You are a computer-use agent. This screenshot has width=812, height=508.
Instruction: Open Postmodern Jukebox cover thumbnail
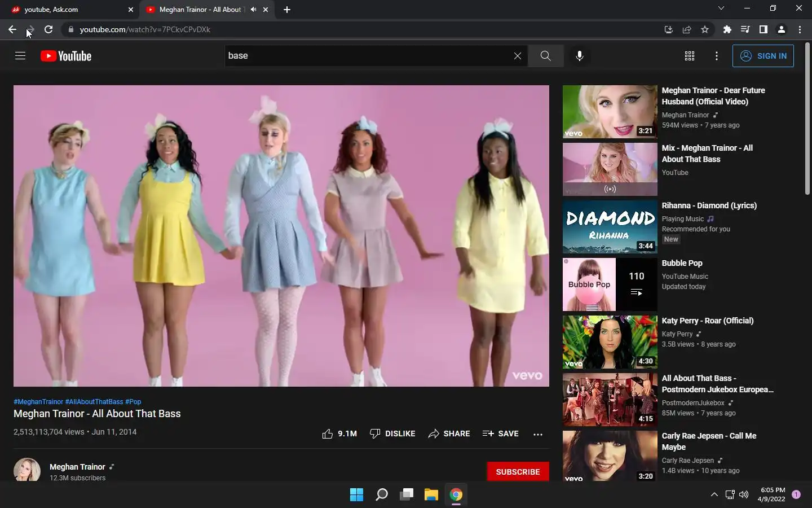tap(610, 400)
